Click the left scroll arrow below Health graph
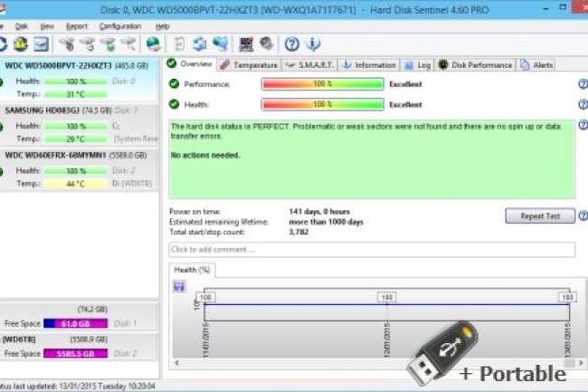This screenshot has height=392, width=588. pyautogui.click(x=176, y=363)
